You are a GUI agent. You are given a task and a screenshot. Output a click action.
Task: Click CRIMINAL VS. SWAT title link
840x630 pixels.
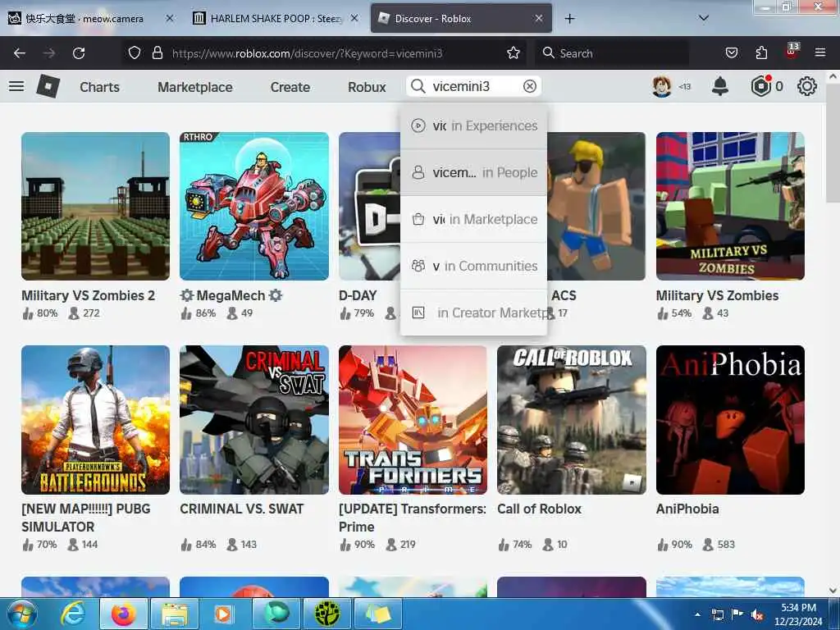(242, 509)
